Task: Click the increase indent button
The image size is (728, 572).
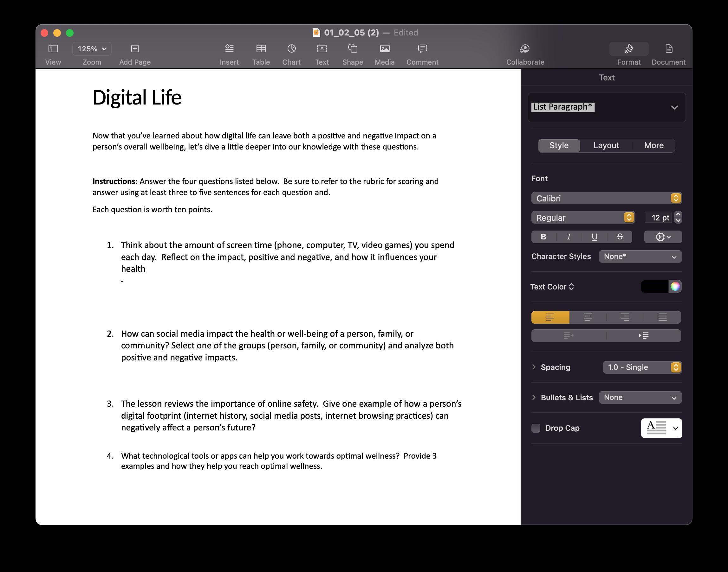Action: (644, 335)
